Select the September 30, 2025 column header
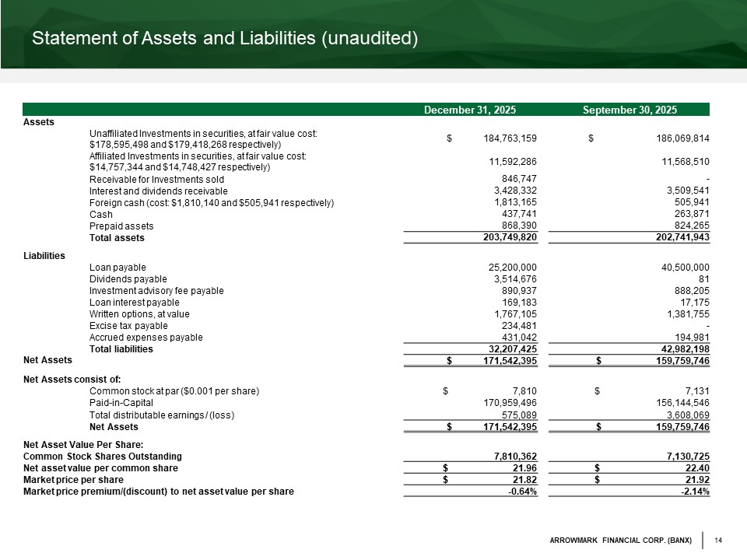 click(629, 110)
